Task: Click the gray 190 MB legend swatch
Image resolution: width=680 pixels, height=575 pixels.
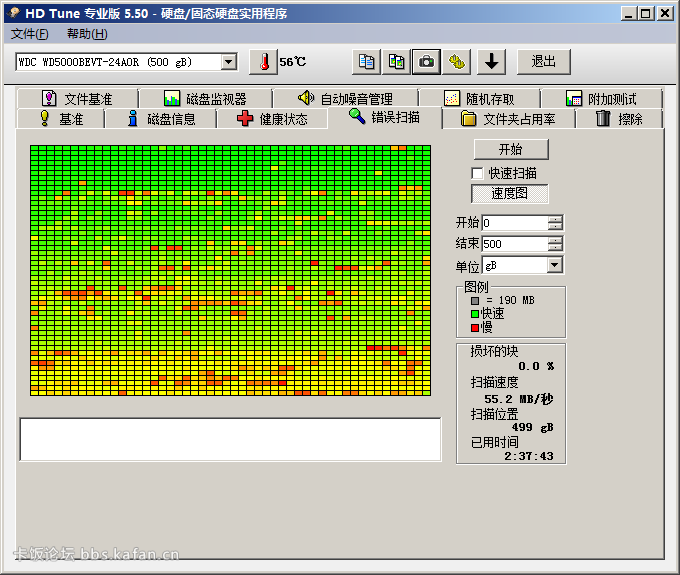Action: (475, 301)
